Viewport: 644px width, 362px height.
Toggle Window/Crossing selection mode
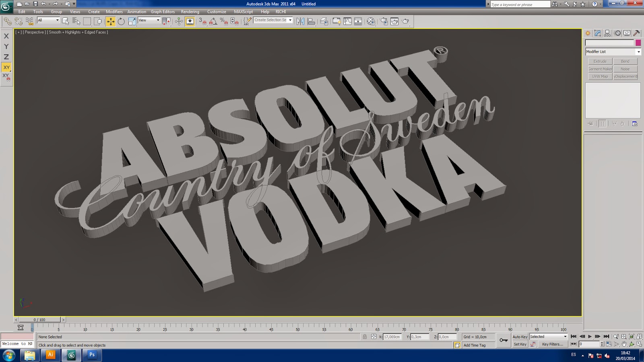98,21
